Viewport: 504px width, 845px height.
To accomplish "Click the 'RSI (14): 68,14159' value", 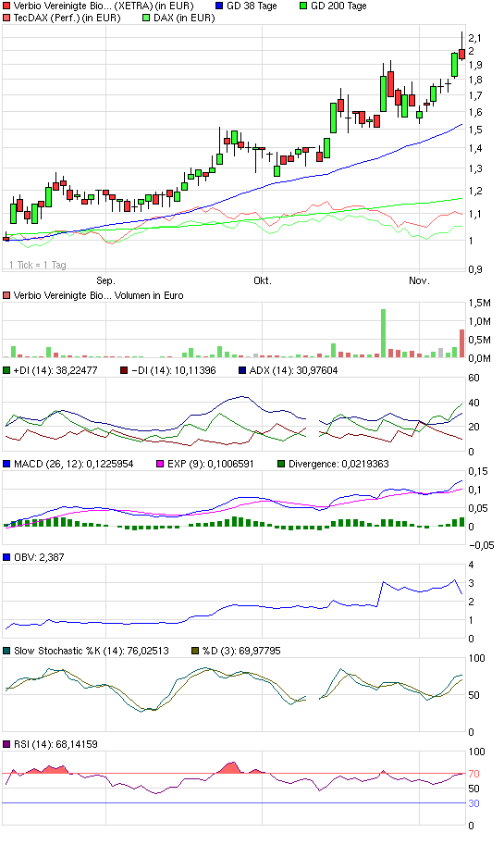I will (x=55, y=744).
